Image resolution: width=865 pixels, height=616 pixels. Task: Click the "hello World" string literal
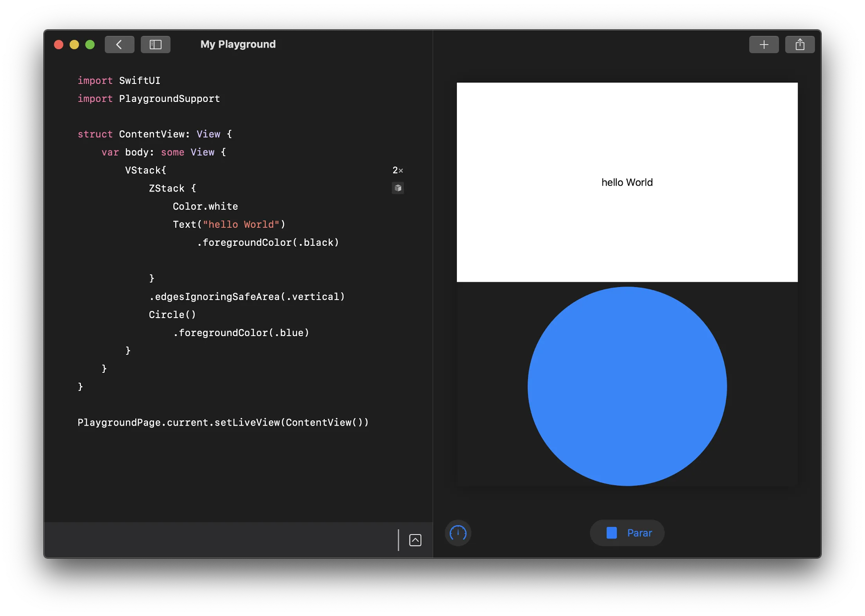pos(241,224)
